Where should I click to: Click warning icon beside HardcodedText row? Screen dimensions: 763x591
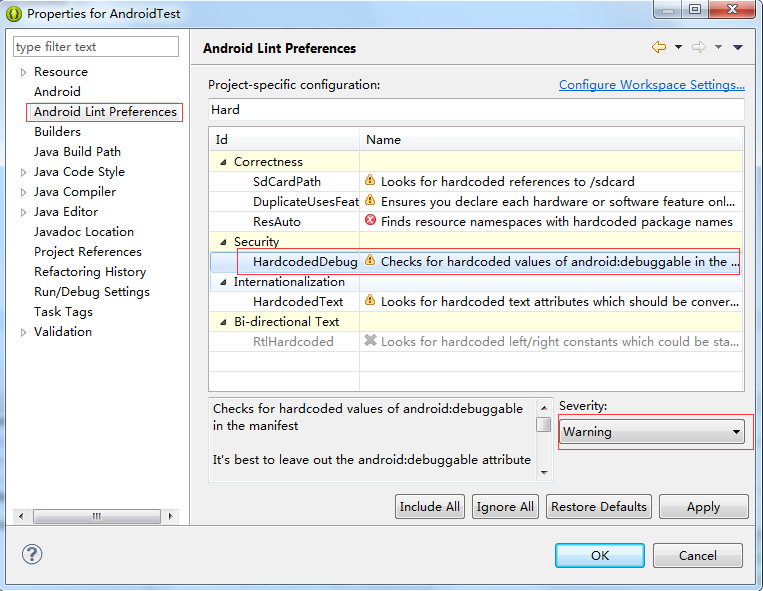(370, 301)
